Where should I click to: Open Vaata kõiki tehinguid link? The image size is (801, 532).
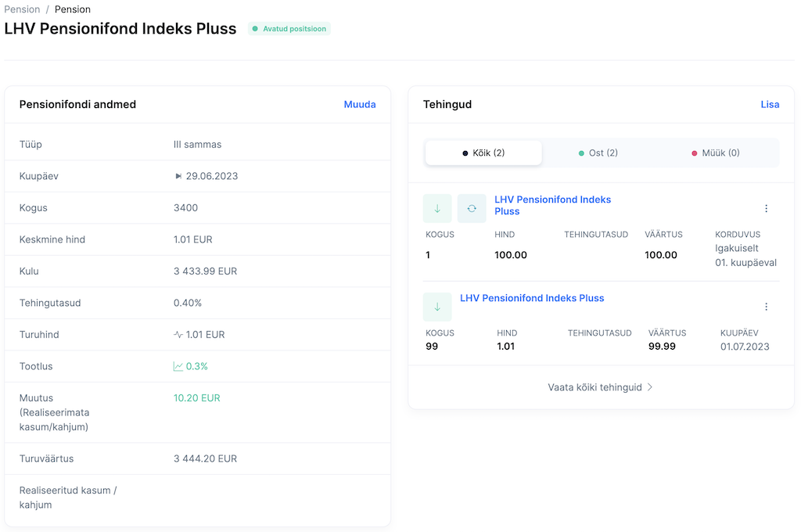coord(594,387)
